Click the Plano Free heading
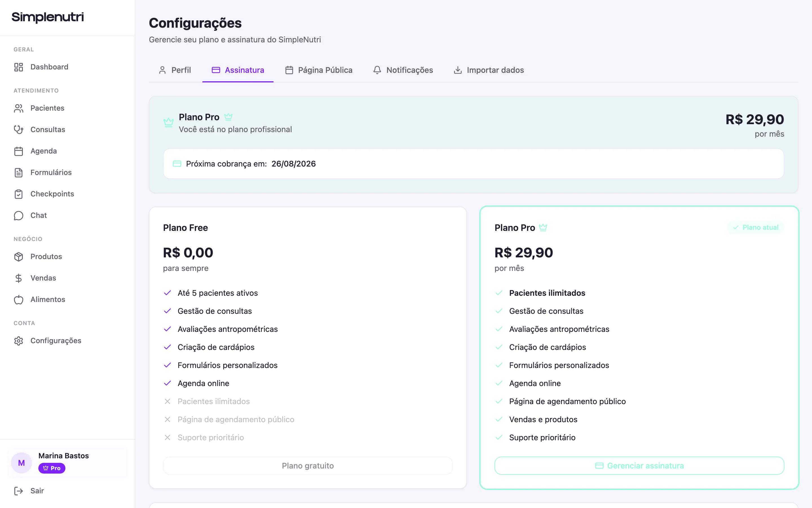 (186, 228)
